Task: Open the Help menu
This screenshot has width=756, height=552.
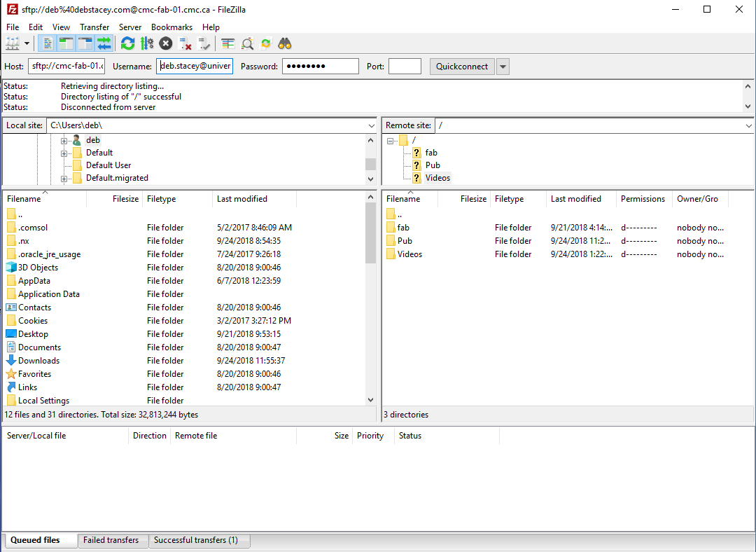Action: point(211,27)
